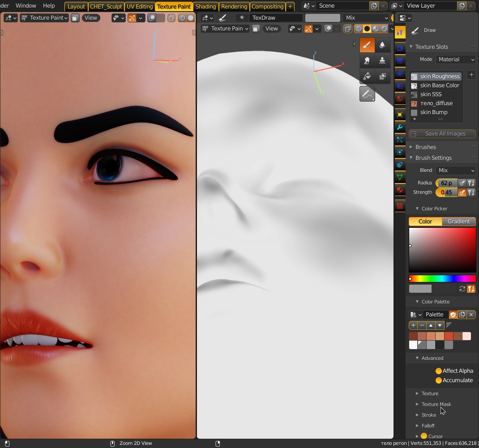Select the Draw brush tool in viewport toolbar
This screenshot has height=448, width=479.
(x=367, y=45)
